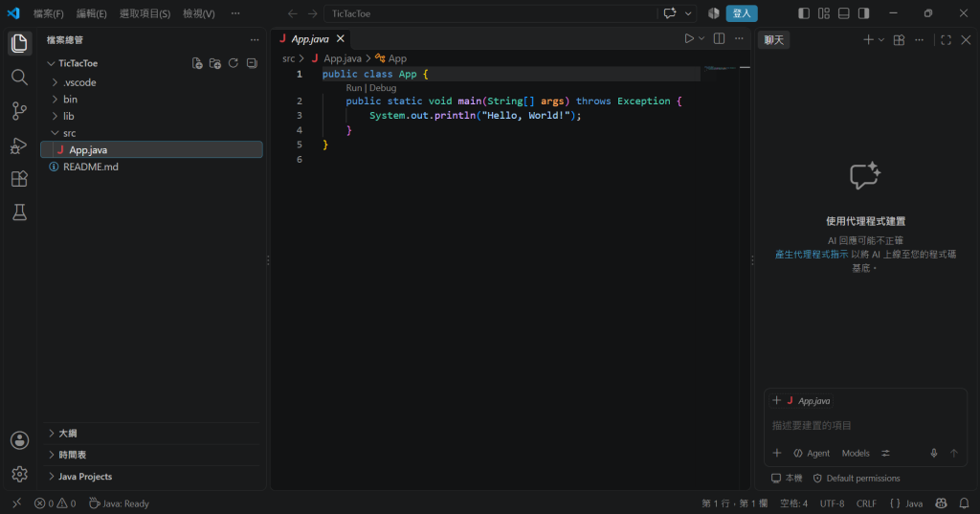The image size is (980, 514).
Task: Open the 檢視(V) menu
Action: click(x=199, y=13)
